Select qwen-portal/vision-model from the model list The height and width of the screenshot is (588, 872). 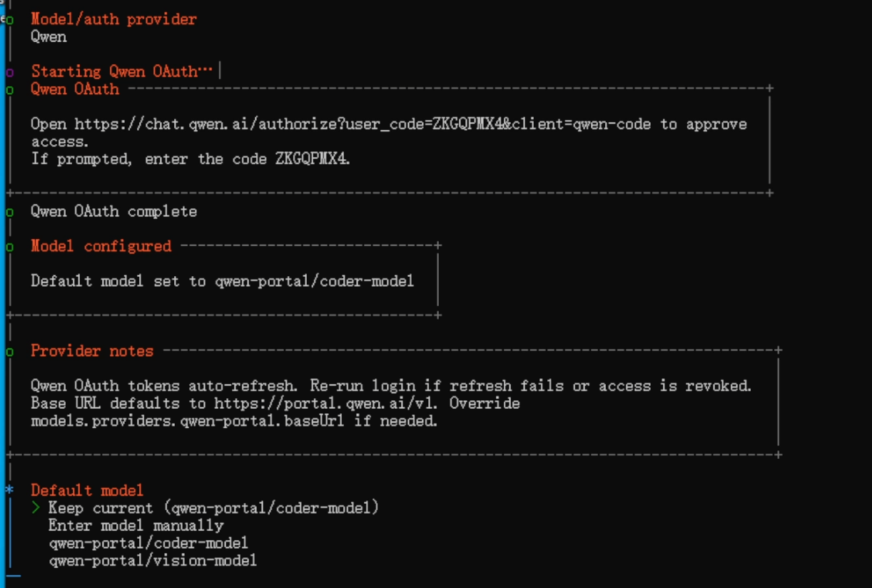153,561
